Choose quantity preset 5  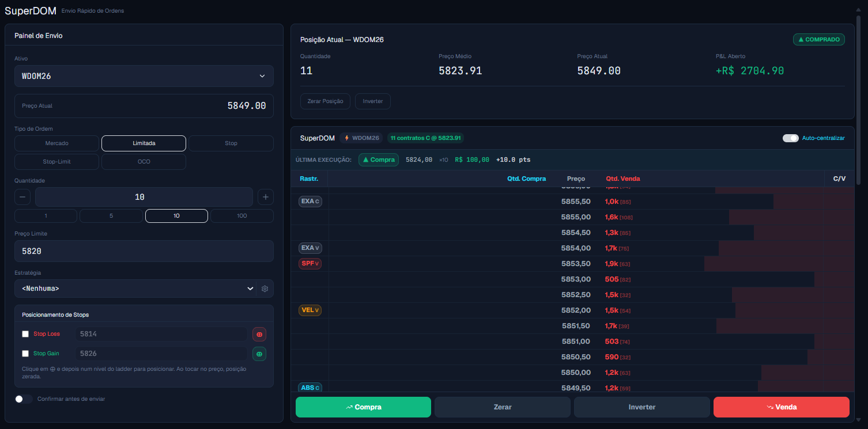(111, 216)
